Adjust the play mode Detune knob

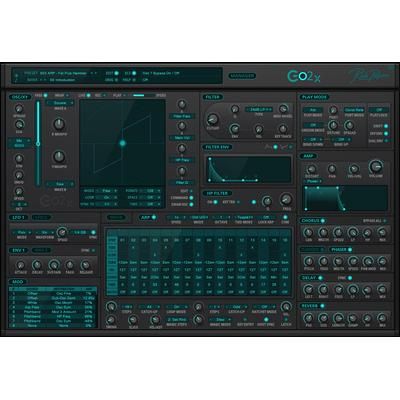pyautogui.click(x=333, y=125)
